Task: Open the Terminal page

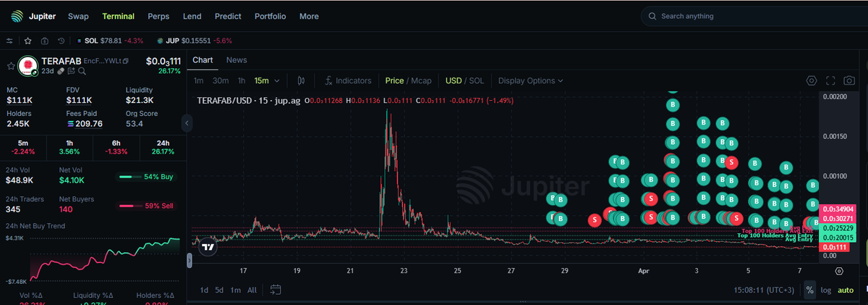Action: coord(118,16)
